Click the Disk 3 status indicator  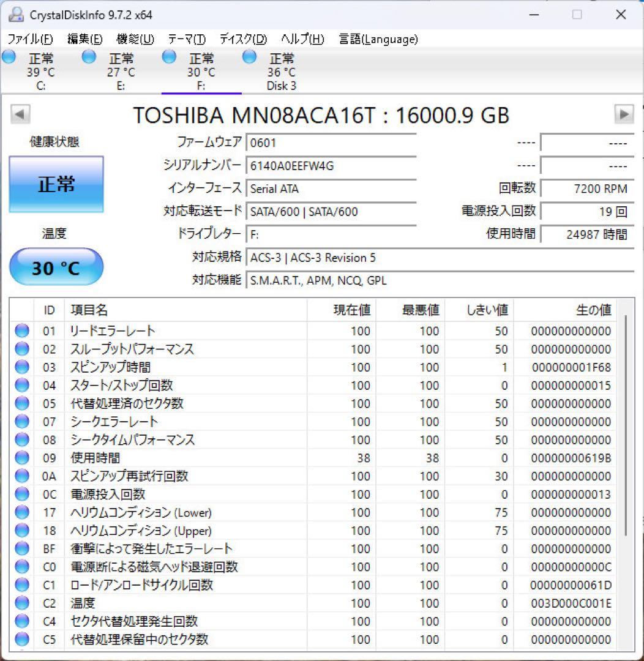(249, 56)
